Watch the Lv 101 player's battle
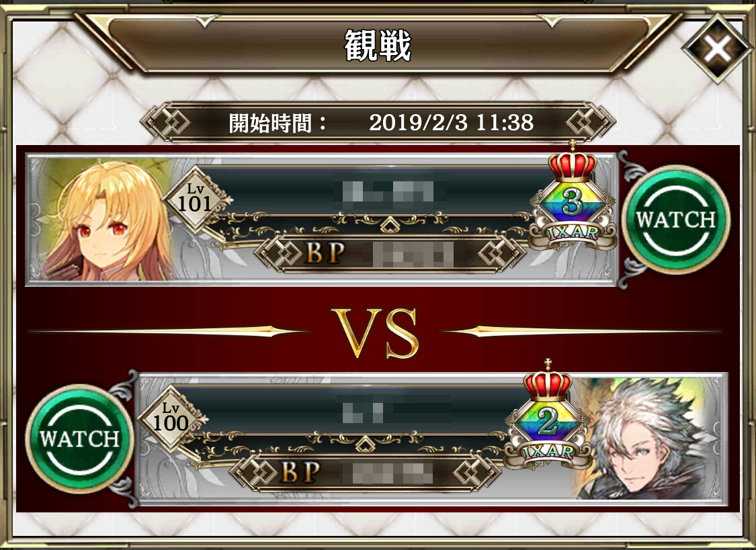756x550 pixels. [675, 220]
